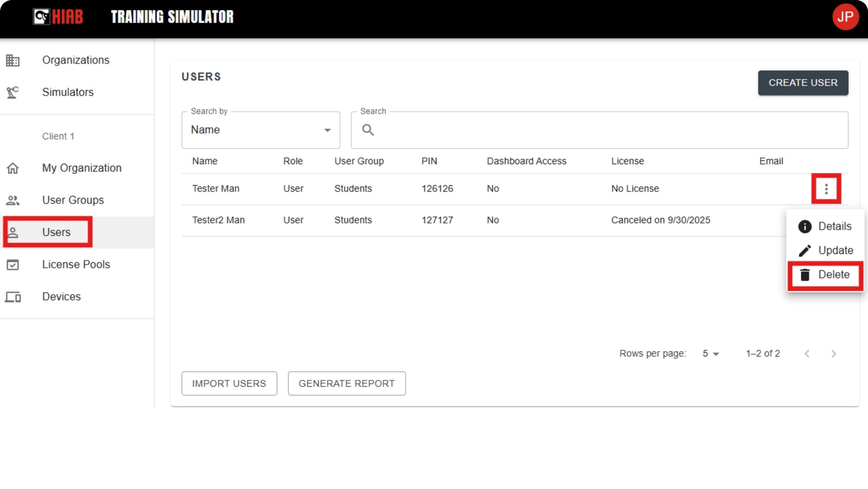This screenshot has height=489, width=868.
Task: Open the JP user avatar menu
Action: [x=845, y=17]
